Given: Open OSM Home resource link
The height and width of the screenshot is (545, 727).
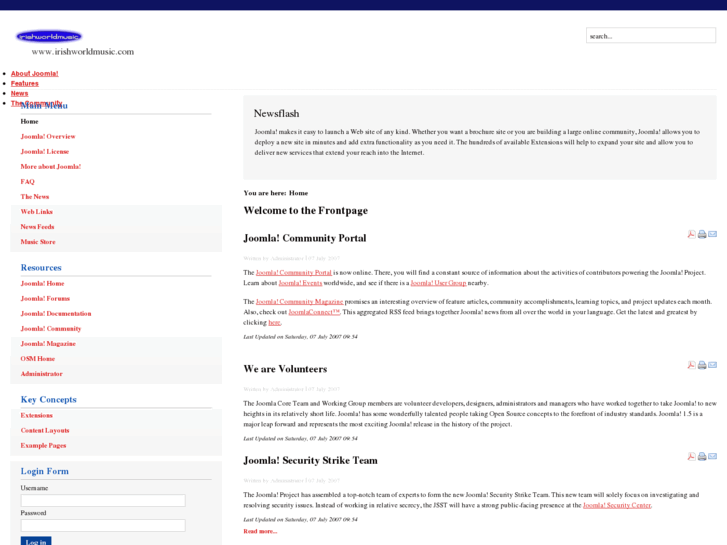Looking at the screenshot, I should coord(38,359).
